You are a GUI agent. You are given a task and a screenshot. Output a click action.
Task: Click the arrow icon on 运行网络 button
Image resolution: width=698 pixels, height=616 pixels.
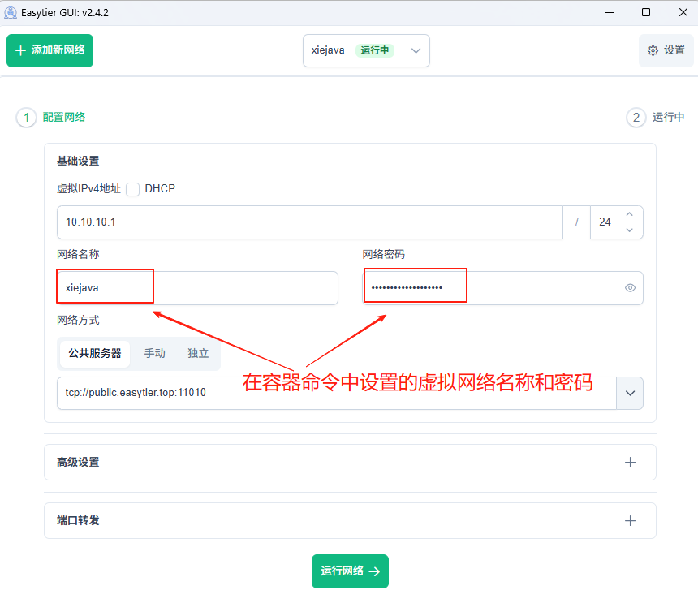click(x=375, y=571)
